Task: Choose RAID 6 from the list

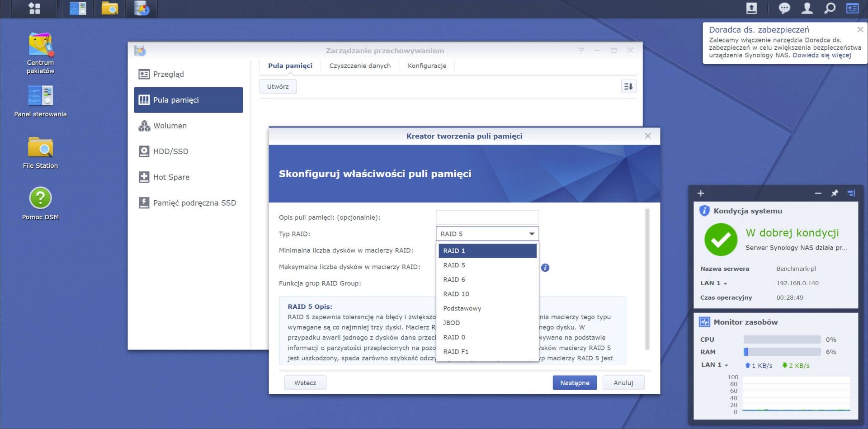Action: tap(487, 280)
